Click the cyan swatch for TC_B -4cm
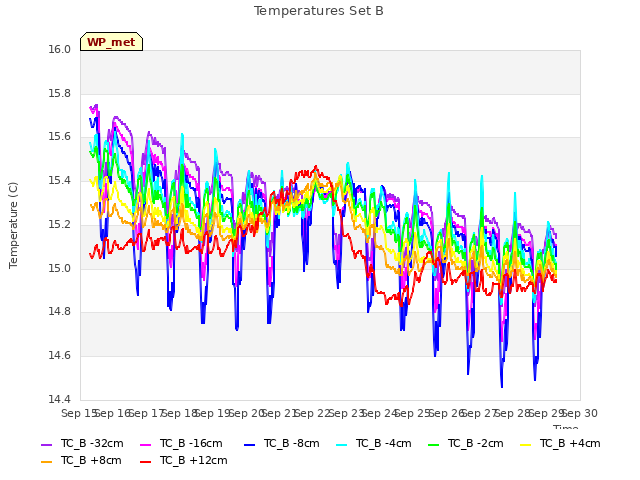Viewport: 640px width, 480px height. click(x=342, y=444)
